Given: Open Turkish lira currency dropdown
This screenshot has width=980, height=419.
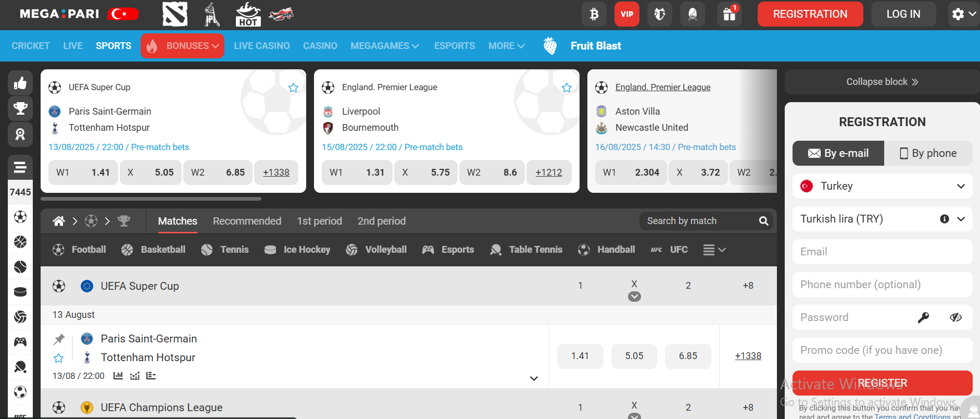Looking at the screenshot, I should (x=883, y=219).
